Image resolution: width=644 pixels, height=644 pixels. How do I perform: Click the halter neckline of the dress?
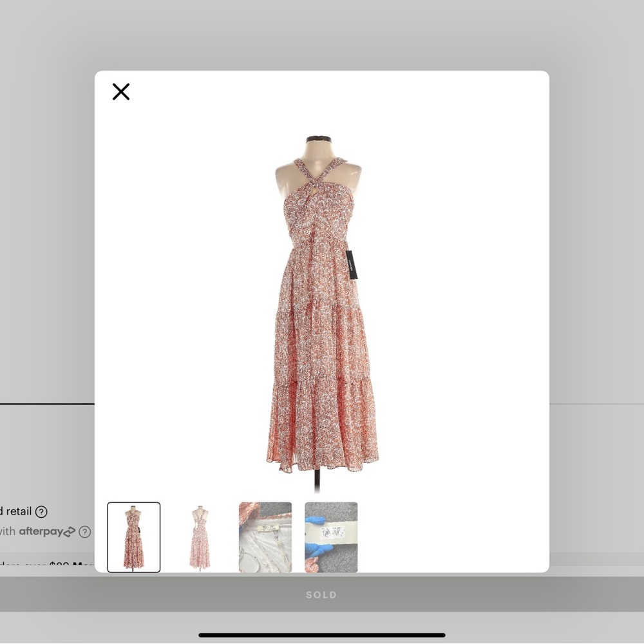pyautogui.click(x=316, y=174)
